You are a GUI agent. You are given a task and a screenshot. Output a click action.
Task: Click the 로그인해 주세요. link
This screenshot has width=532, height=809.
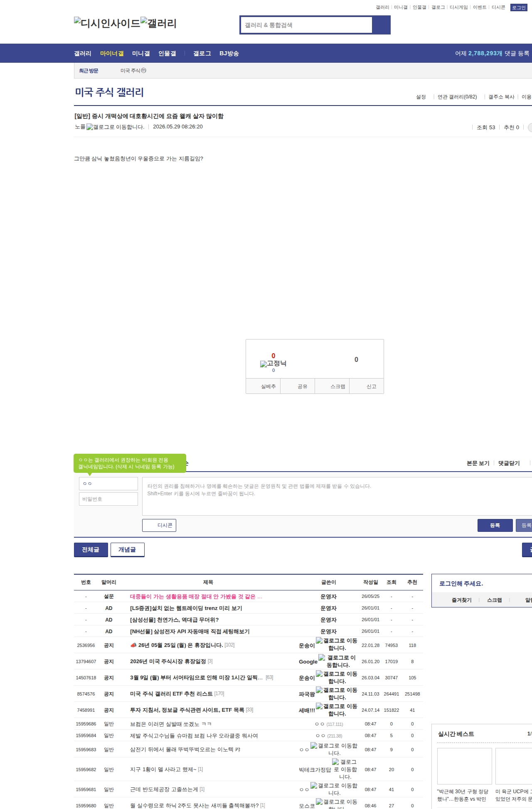461,583
